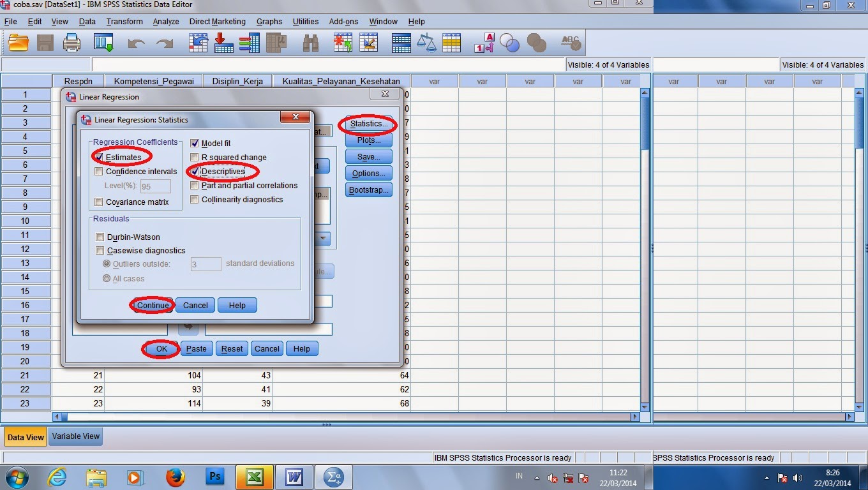868x490 pixels.
Task: Select the cell containing 104
Action: pyautogui.click(x=154, y=375)
